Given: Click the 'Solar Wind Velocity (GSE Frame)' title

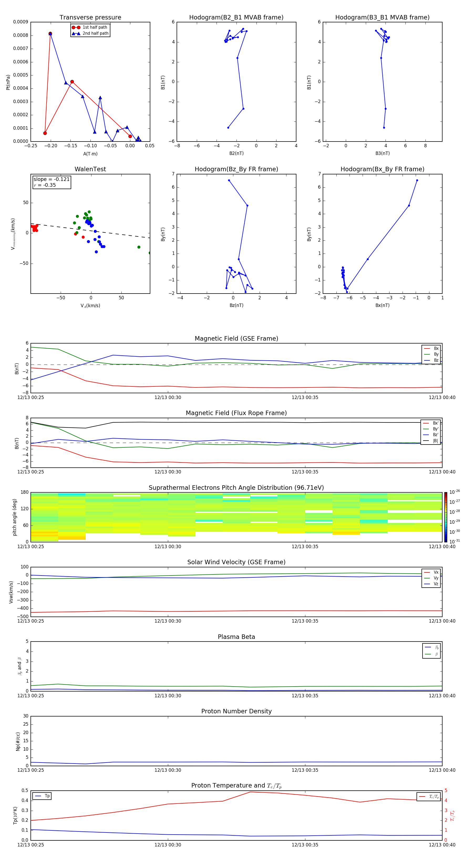Looking at the screenshot, I should click(x=236, y=562).
